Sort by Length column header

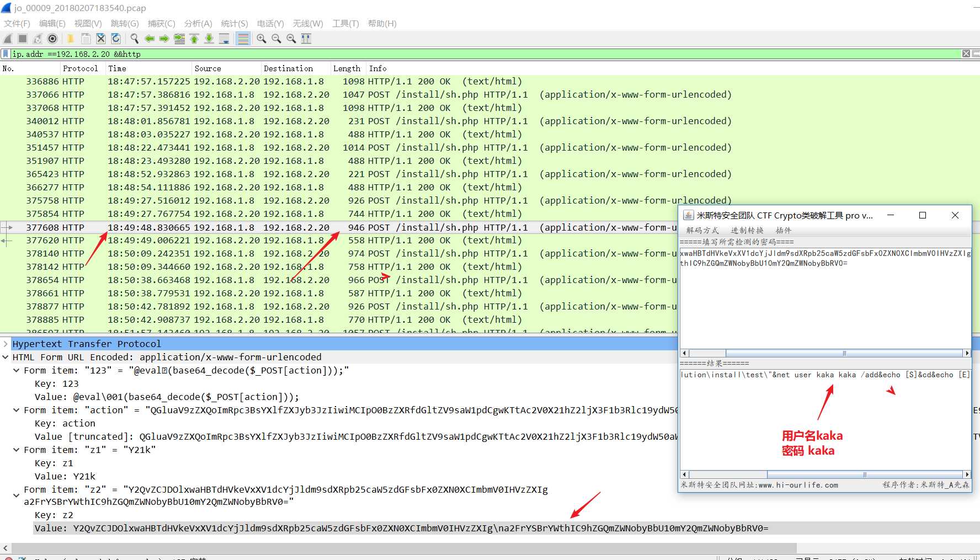click(348, 68)
